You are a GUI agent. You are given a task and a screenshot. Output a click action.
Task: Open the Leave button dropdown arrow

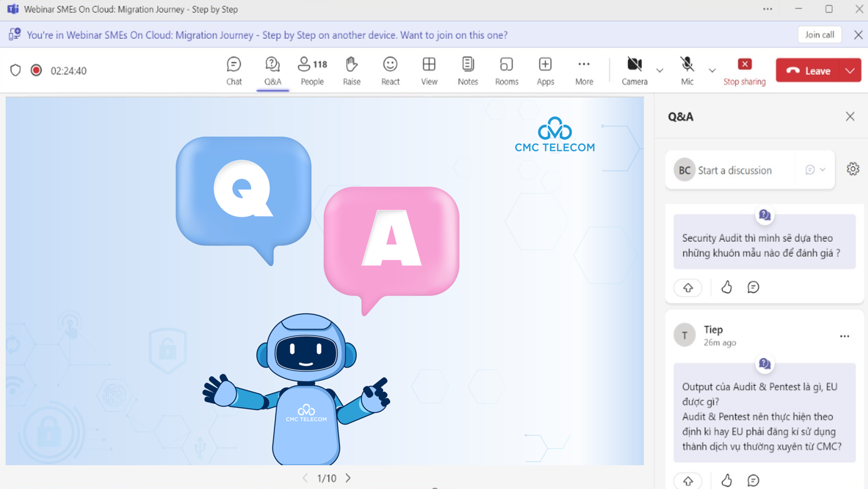click(850, 71)
